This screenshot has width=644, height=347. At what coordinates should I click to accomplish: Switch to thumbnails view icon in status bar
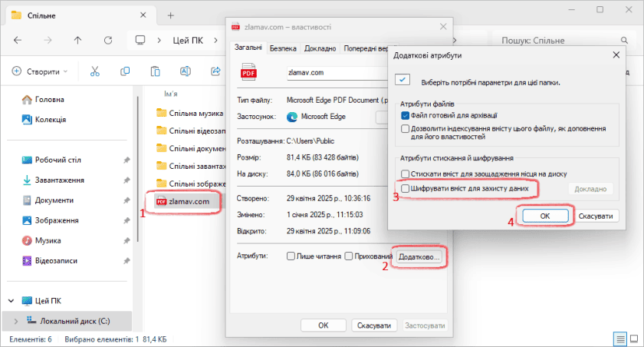633,339
